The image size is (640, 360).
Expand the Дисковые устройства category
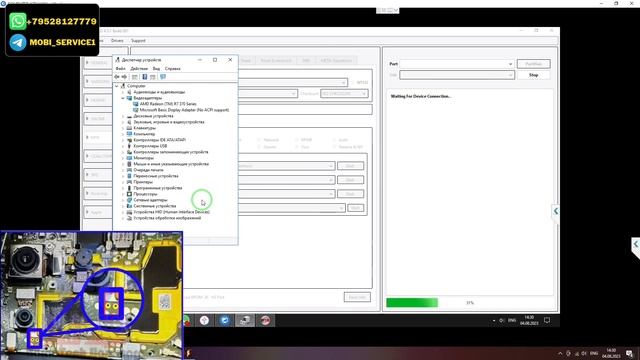pyautogui.click(x=123, y=116)
